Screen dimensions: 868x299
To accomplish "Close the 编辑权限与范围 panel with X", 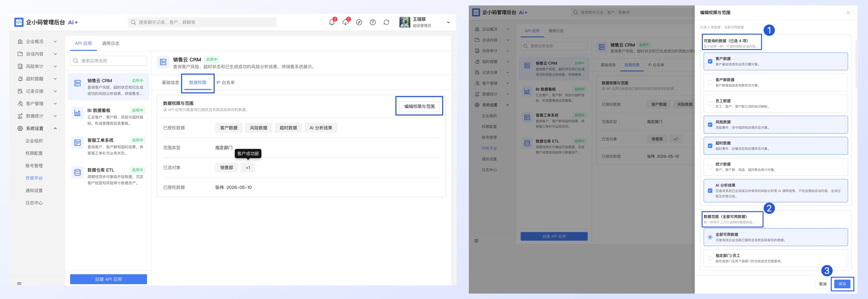I will [848, 12].
